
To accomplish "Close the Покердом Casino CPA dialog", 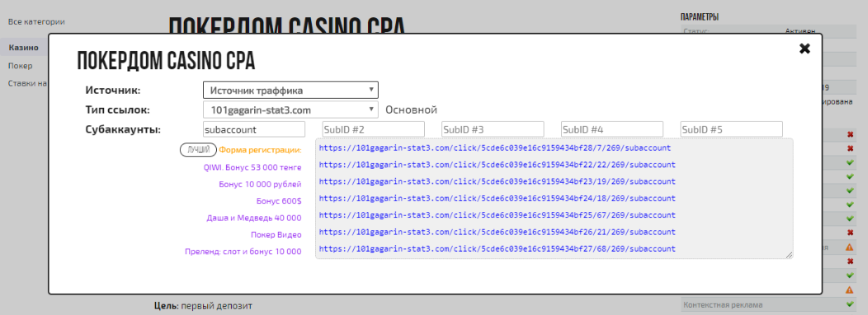I will [x=804, y=49].
